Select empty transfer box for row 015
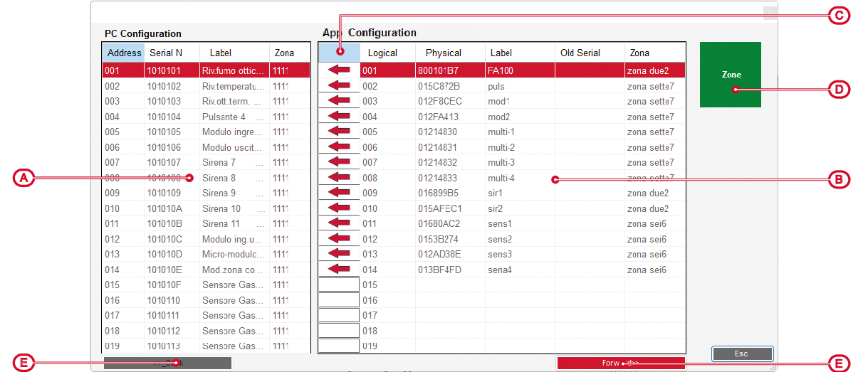The image size is (868, 372). pyautogui.click(x=339, y=285)
